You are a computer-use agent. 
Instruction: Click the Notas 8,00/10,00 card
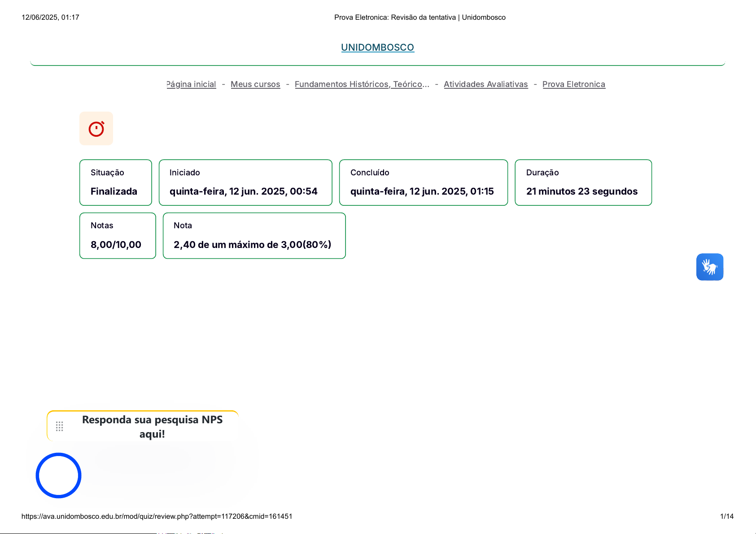pos(118,235)
